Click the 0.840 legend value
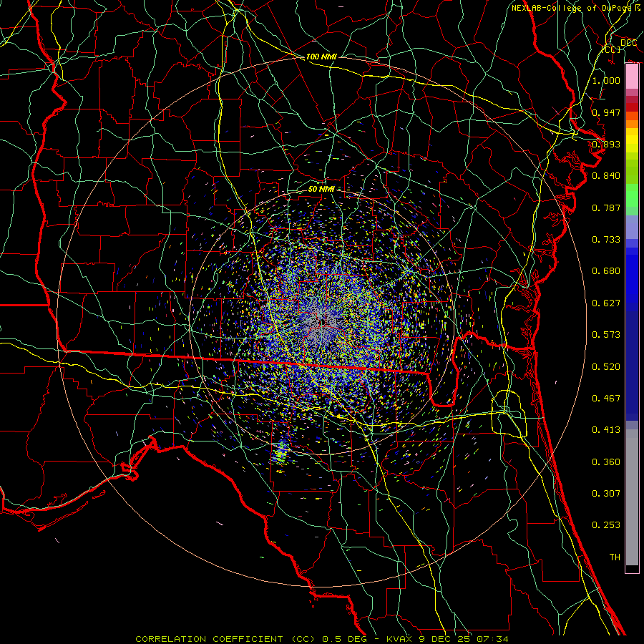This screenshot has height=644, width=644. [x=606, y=176]
